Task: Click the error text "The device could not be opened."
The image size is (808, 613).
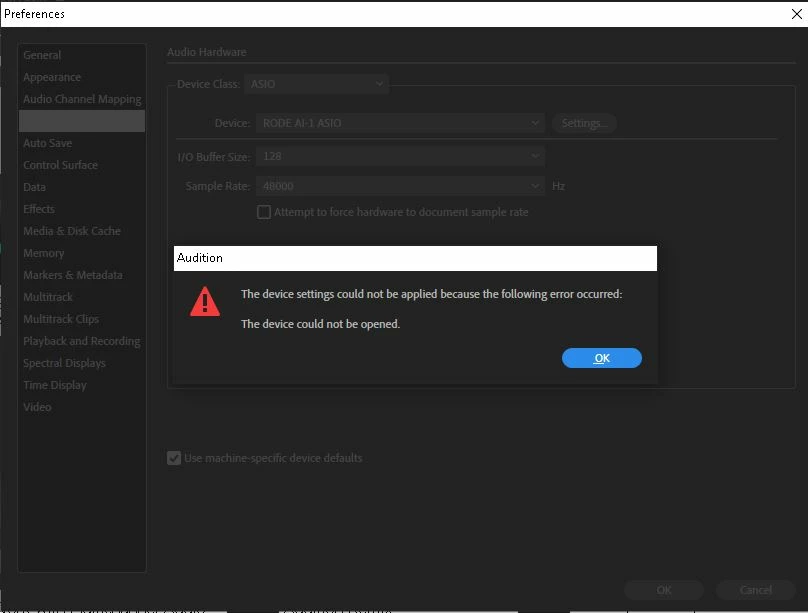Action: pos(321,324)
